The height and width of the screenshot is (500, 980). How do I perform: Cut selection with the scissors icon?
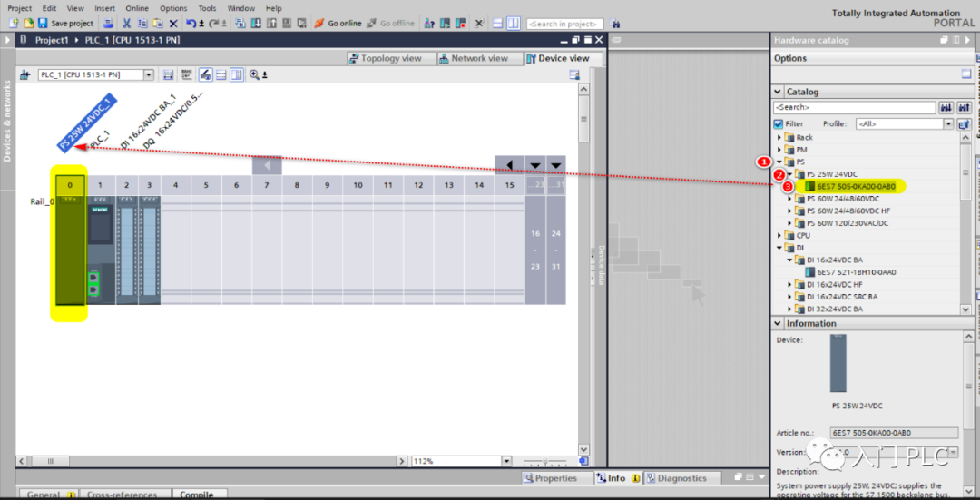[126, 23]
